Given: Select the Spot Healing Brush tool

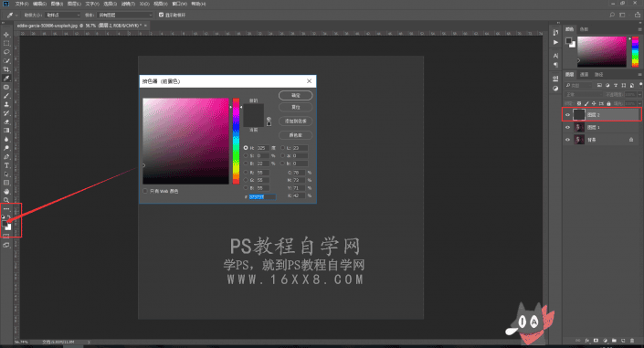Looking at the screenshot, I should click(6, 87).
